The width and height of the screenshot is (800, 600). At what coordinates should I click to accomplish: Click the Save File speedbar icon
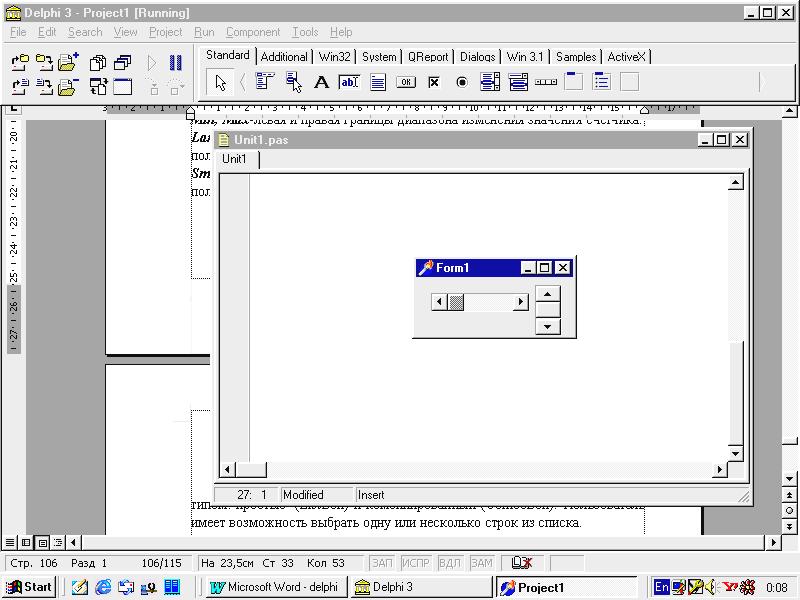click(44, 87)
